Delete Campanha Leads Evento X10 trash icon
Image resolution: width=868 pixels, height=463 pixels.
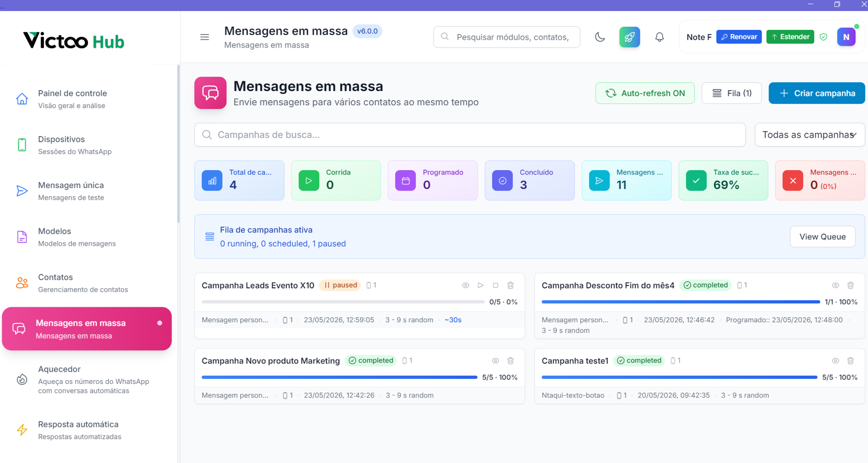pyautogui.click(x=510, y=285)
